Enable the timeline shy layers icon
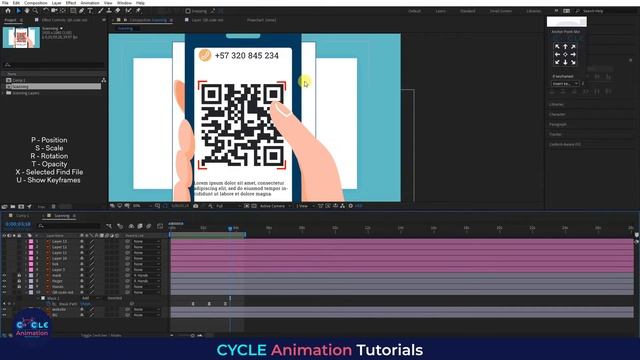The image size is (640, 360). coord(131,226)
